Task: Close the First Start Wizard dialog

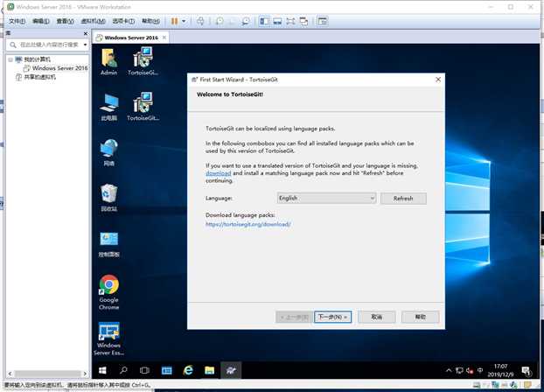Action: click(x=438, y=80)
